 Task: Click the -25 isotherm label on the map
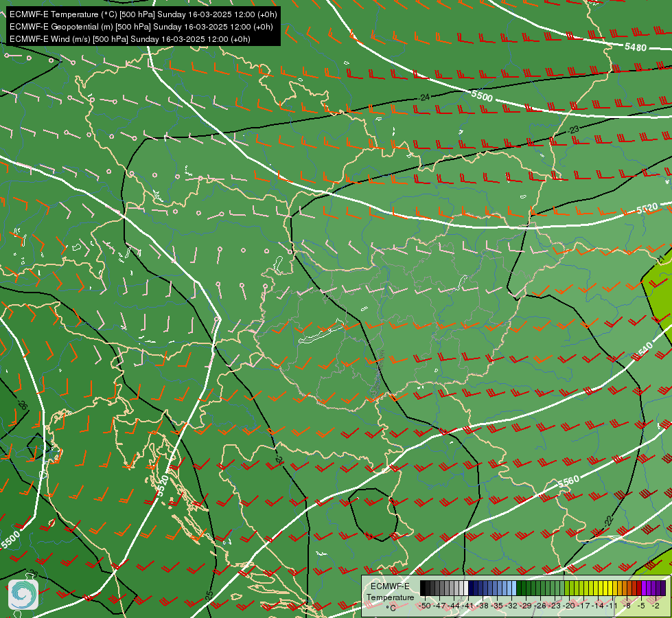coord(209,595)
